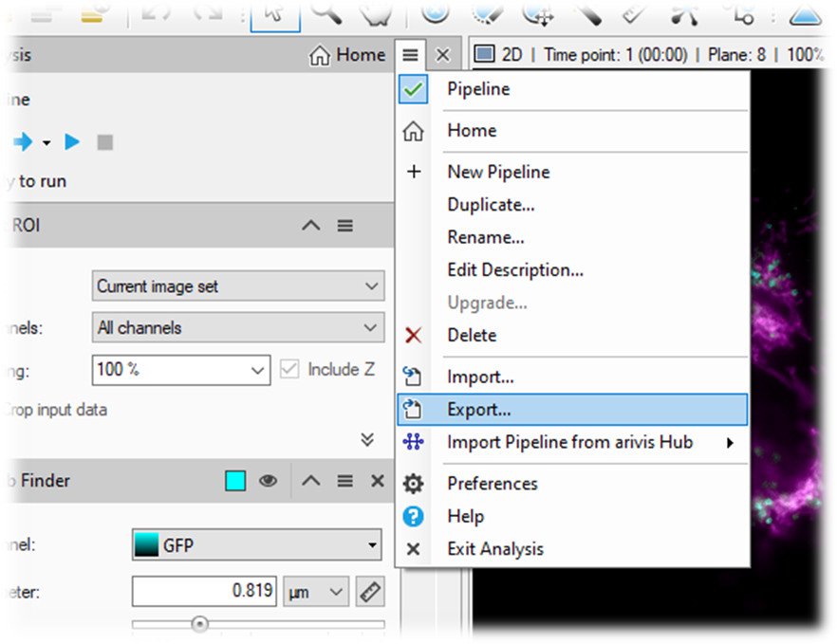837x644 pixels.
Task: Select the pipette tool in the toolbar
Action: point(586,12)
